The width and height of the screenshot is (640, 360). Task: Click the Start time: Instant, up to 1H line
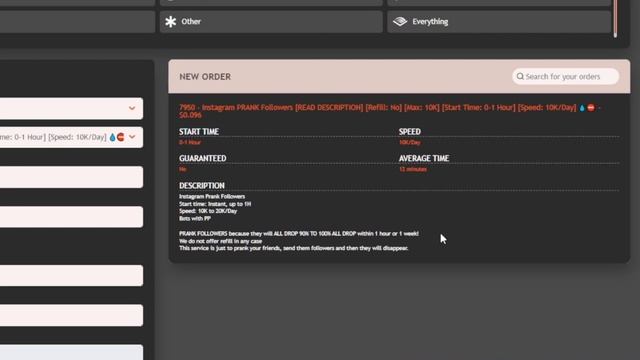[215, 204]
